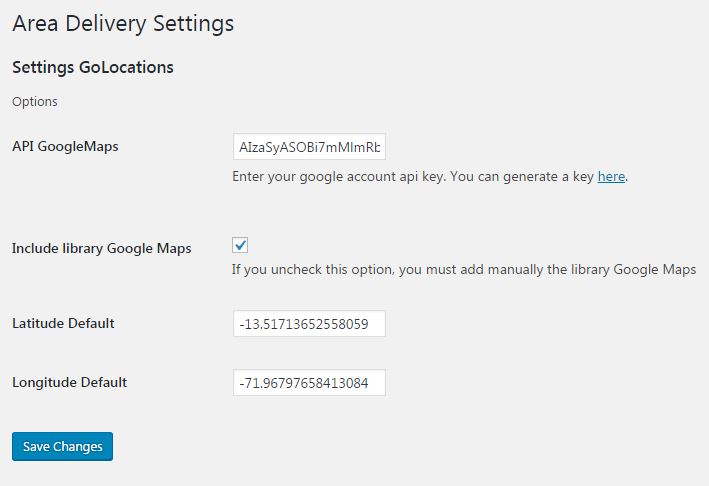Image resolution: width=709 pixels, height=486 pixels.
Task: Focus the Longitude Default input field
Action: (309, 382)
